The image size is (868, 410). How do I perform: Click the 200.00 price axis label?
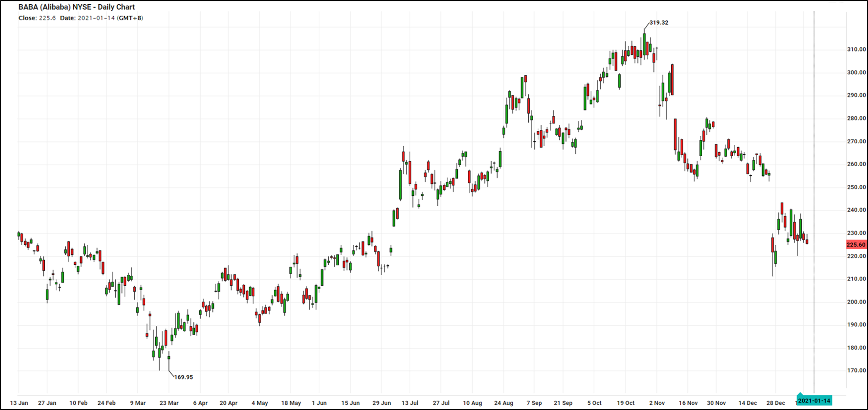856,302
